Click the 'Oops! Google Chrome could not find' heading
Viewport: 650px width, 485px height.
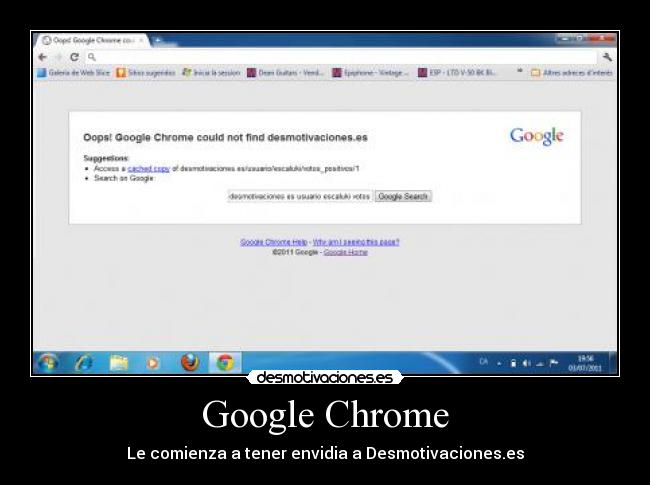(x=226, y=137)
